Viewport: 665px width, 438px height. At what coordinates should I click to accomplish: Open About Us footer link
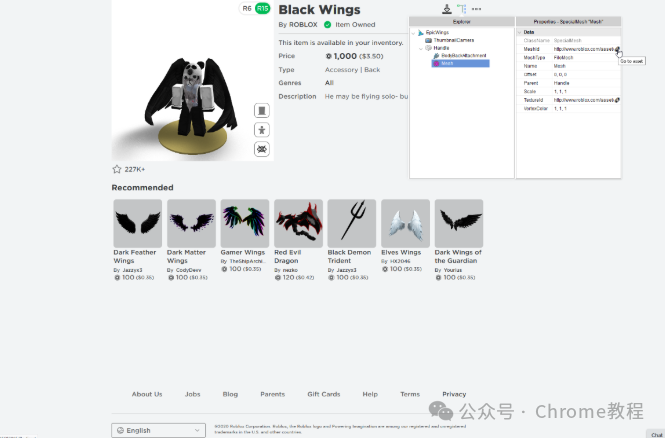[147, 394]
